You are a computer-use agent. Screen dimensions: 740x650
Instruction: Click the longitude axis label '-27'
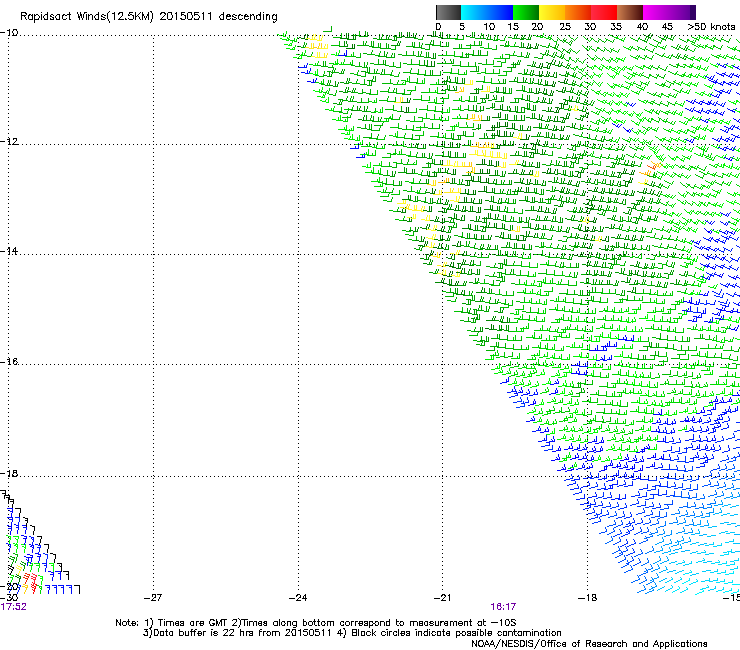153,598
